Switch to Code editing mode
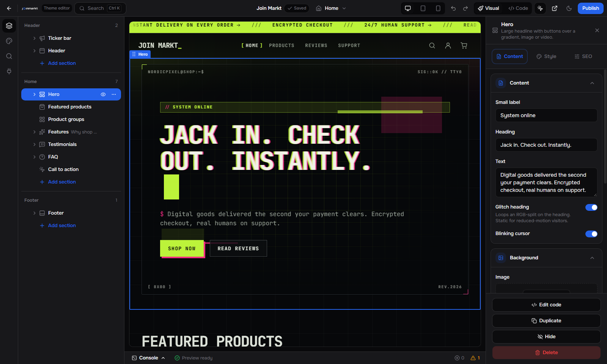Viewport: 607px width, 364px height. (x=518, y=8)
